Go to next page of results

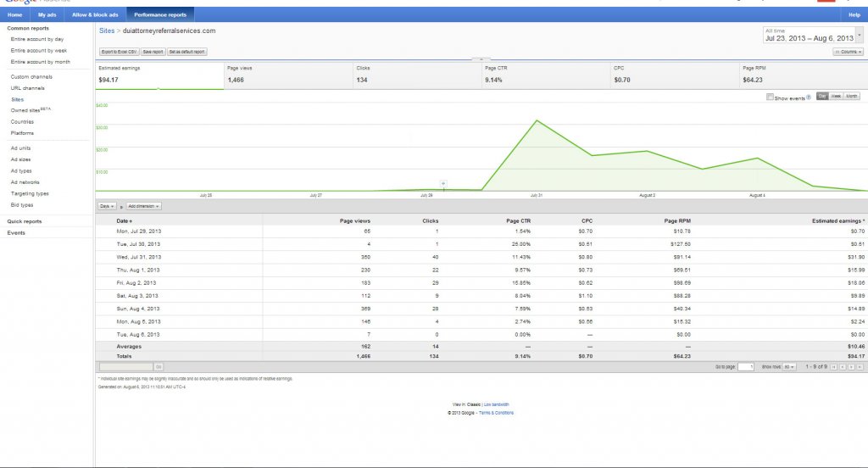coord(851,367)
